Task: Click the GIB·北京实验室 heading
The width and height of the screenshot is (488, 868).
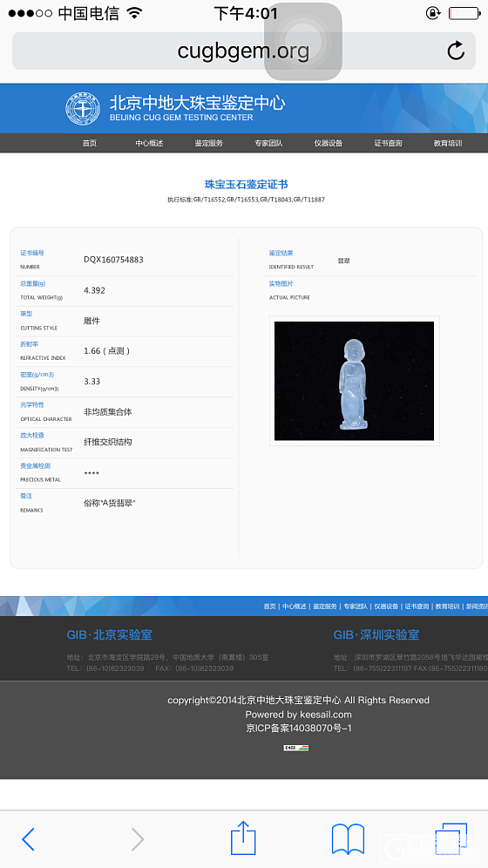Action: point(110,635)
